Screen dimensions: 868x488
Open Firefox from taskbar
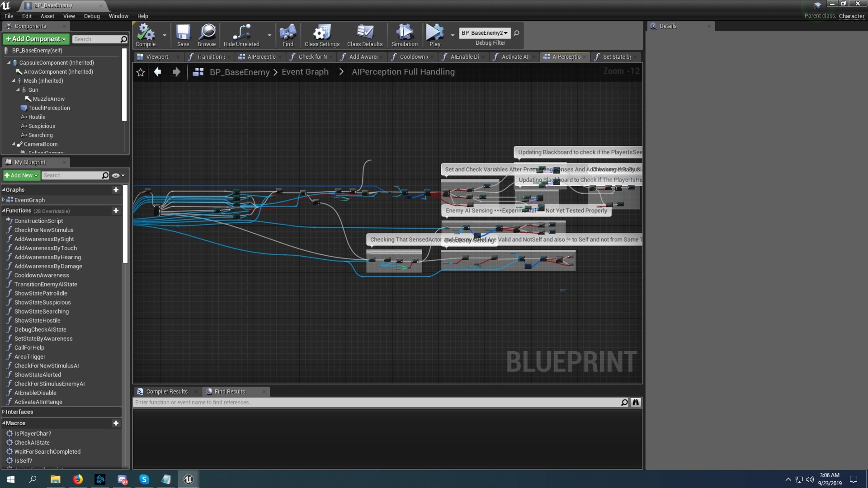click(x=78, y=479)
